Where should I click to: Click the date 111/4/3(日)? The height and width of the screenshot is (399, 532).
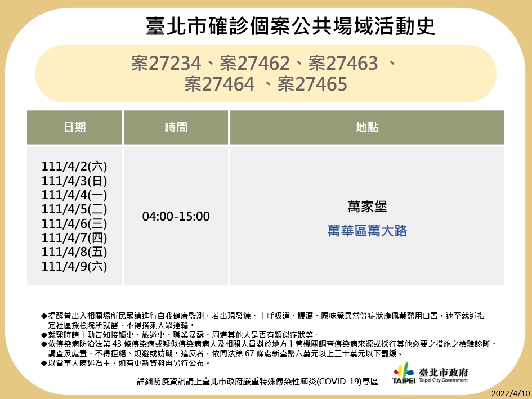point(74,181)
